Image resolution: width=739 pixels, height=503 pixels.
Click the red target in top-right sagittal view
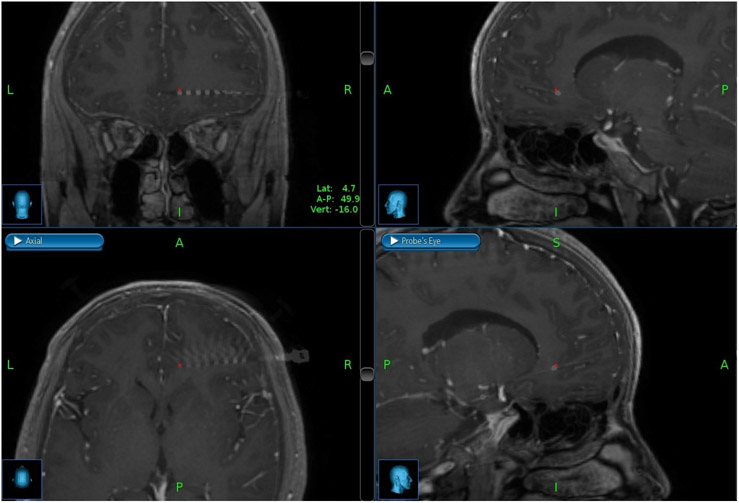(x=557, y=92)
